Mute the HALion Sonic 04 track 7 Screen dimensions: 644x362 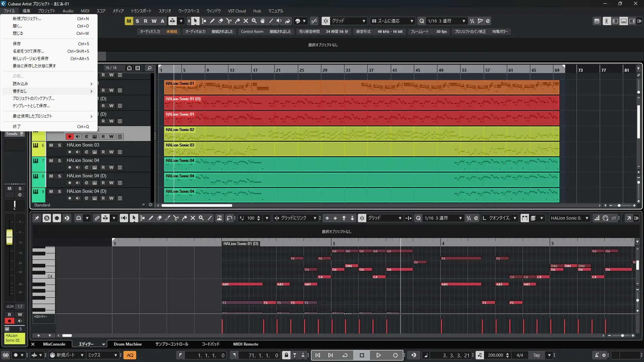(x=51, y=161)
